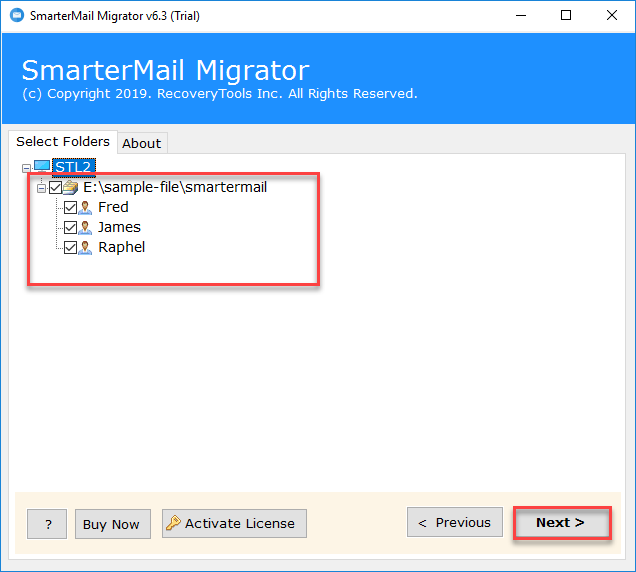Click the key icon on Activate License
Image resolution: width=636 pixels, height=572 pixels.
[x=173, y=523]
